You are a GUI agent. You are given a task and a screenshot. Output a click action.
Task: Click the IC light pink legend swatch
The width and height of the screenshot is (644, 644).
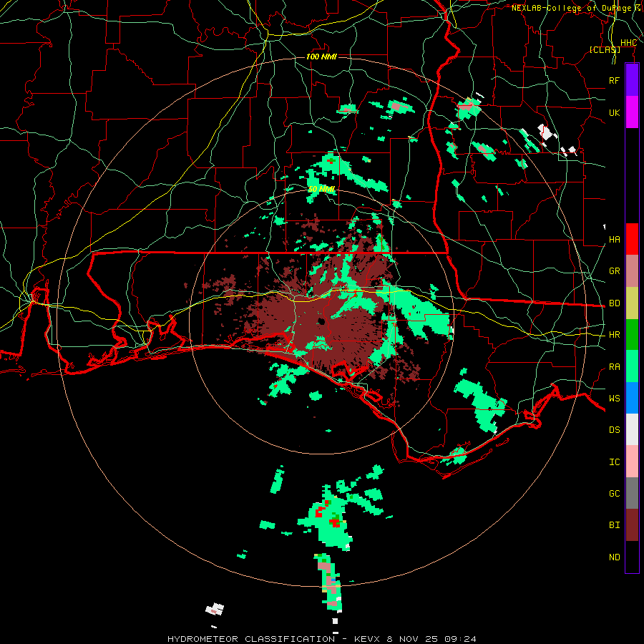tap(632, 462)
